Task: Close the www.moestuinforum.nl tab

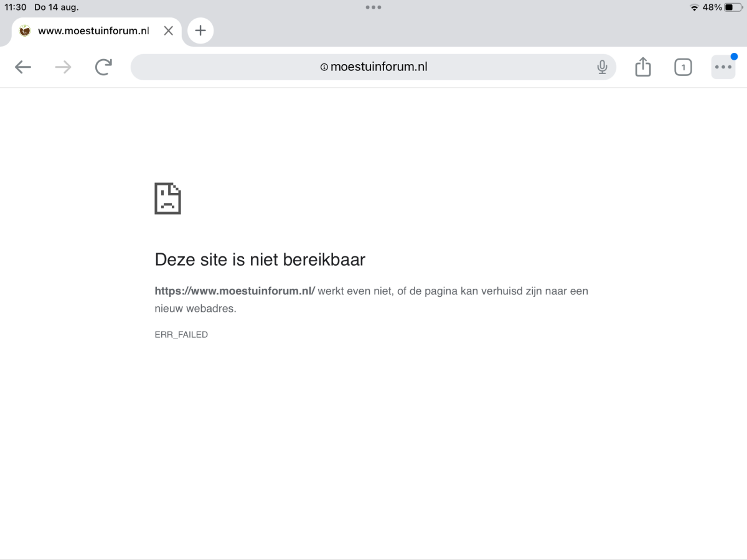Action: (x=168, y=30)
